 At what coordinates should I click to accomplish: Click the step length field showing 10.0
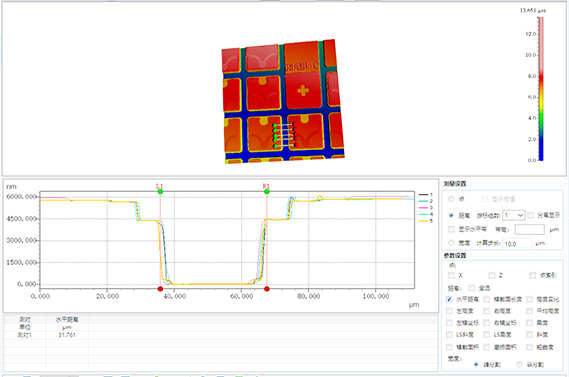click(517, 243)
